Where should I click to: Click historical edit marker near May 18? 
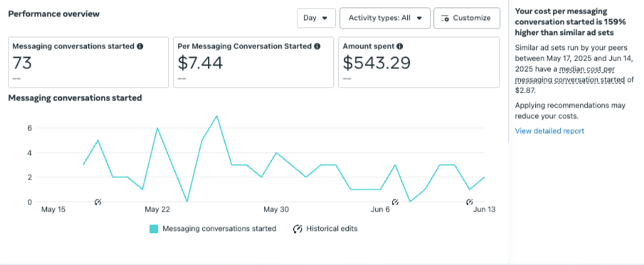97,202
